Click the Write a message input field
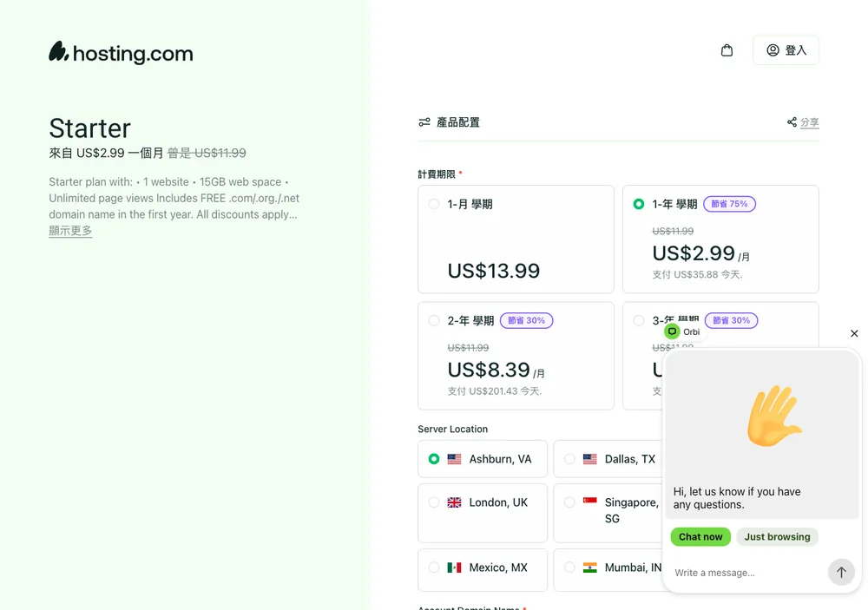This screenshot has height=610, width=868. 747,573
